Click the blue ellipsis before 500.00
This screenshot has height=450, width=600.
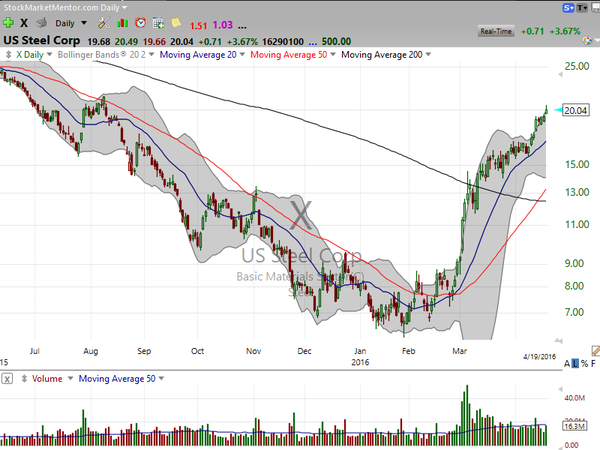tap(312, 42)
